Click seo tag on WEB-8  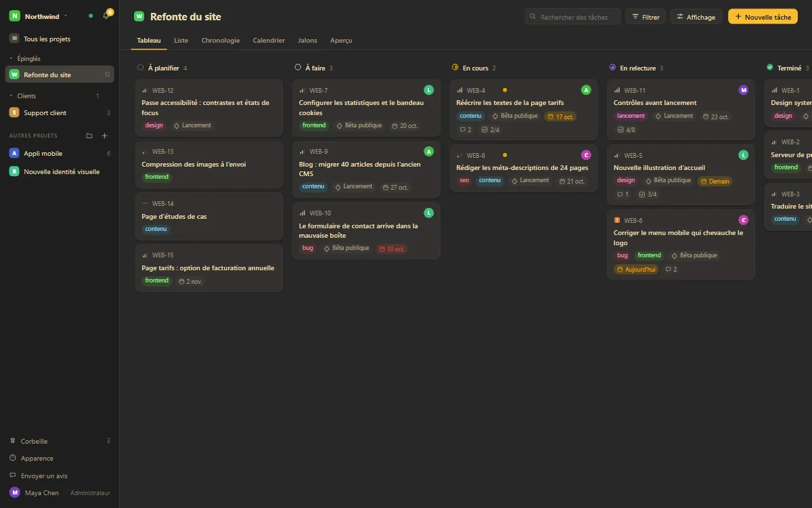(464, 181)
